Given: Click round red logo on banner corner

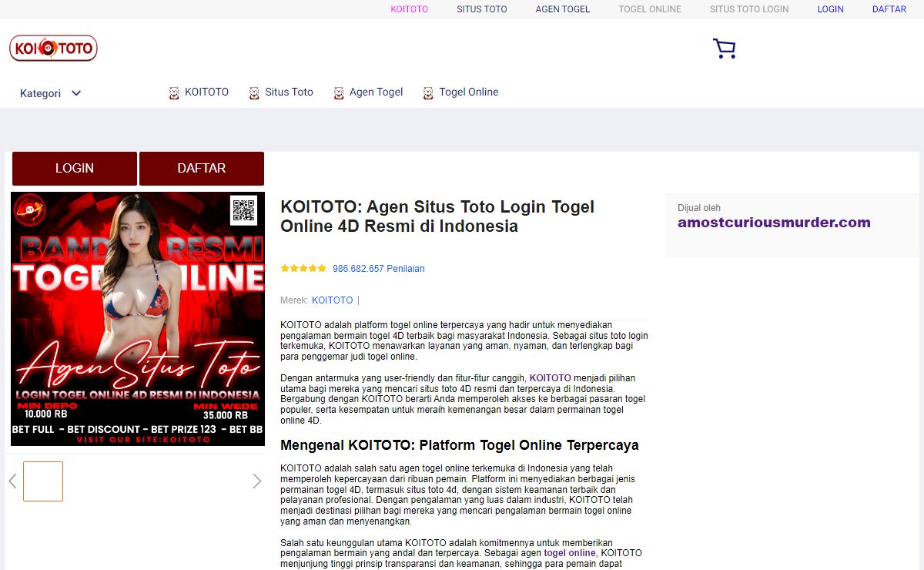Looking at the screenshot, I should (30, 210).
